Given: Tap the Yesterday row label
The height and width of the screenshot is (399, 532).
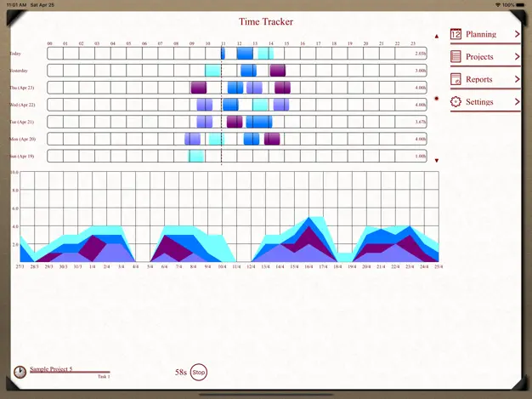Looking at the screenshot, I should [x=19, y=71].
